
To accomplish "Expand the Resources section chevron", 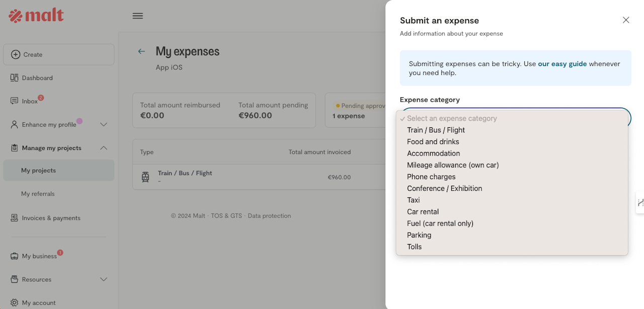I will 104,279.
